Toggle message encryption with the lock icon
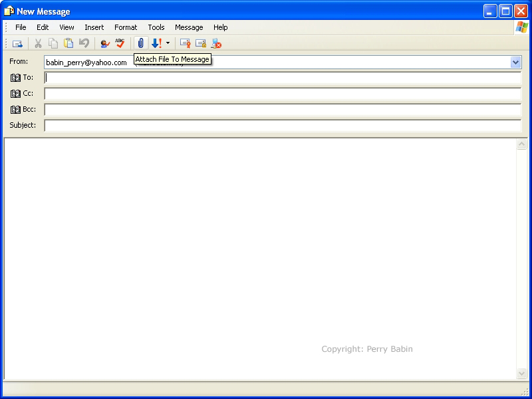Image resolution: width=532 pixels, height=399 pixels. 200,43
